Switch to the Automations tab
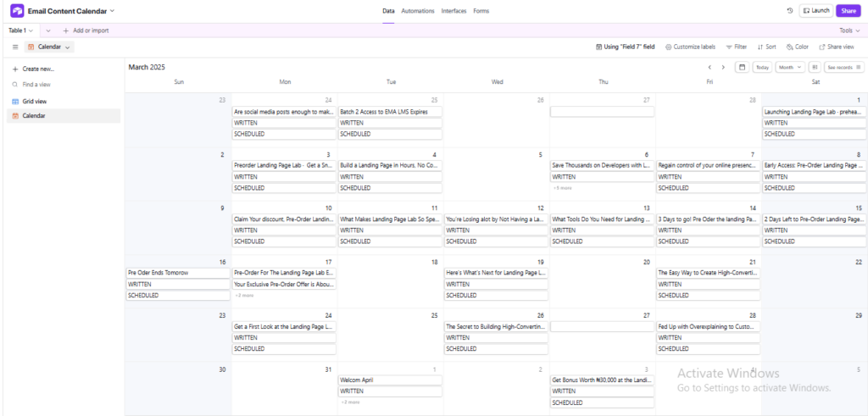Image resolution: width=868 pixels, height=416 pixels. [x=418, y=11]
